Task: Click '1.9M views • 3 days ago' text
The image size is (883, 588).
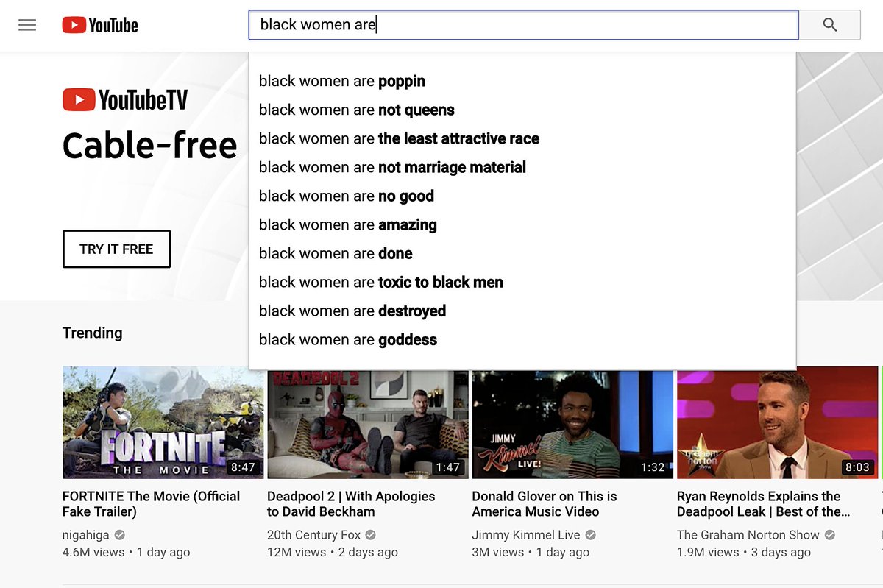Action: [744, 552]
